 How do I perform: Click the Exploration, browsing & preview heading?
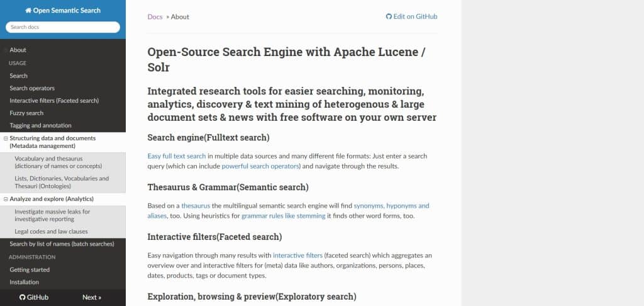pos(252,297)
